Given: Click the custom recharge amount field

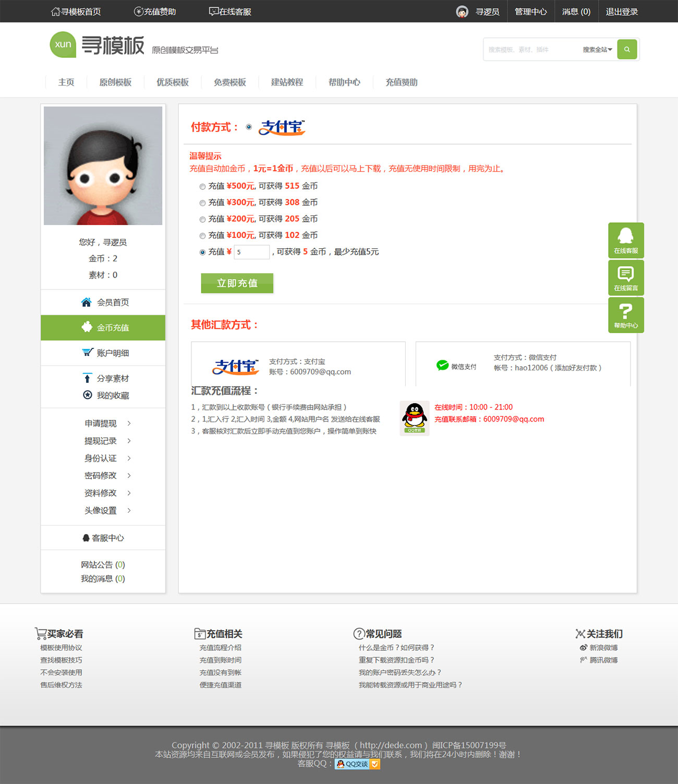Looking at the screenshot, I should click(251, 252).
